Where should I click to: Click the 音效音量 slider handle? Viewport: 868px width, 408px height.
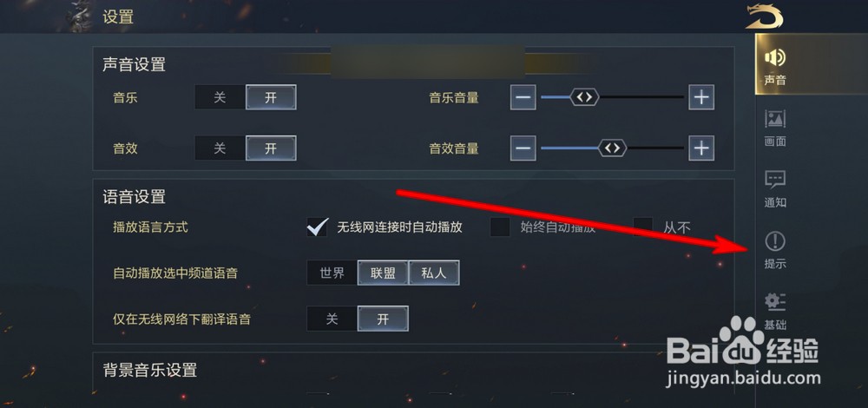click(612, 148)
